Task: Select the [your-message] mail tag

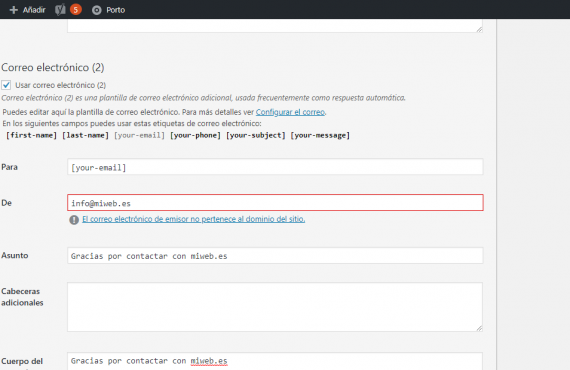Action: [320, 135]
